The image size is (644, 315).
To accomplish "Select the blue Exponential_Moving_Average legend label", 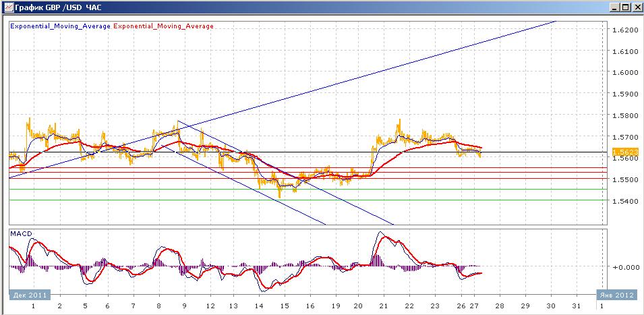I will click(x=61, y=26).
